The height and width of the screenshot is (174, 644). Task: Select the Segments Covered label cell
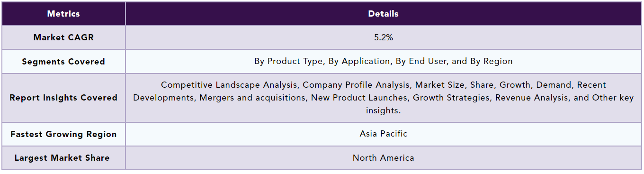click(63, 62)
